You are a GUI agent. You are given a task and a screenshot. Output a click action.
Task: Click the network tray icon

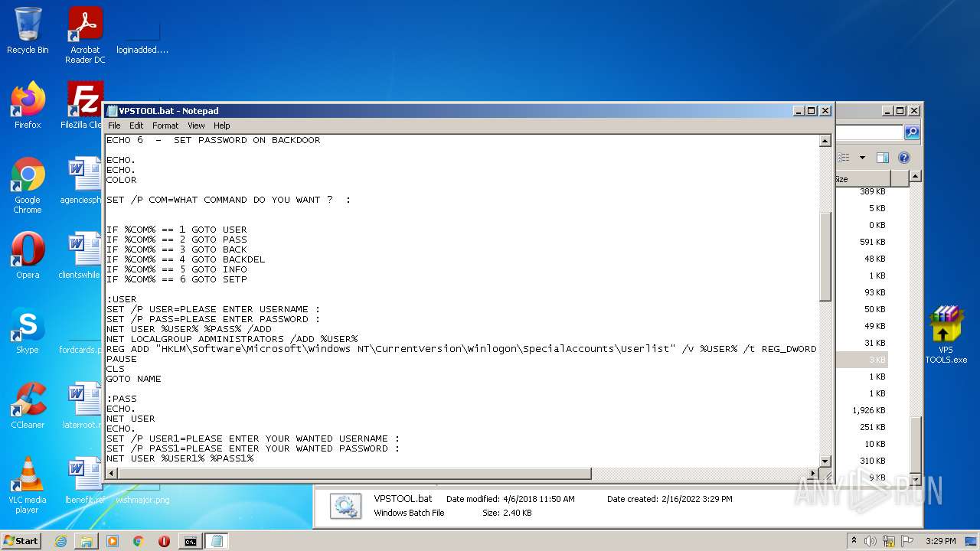coord(889,541)
